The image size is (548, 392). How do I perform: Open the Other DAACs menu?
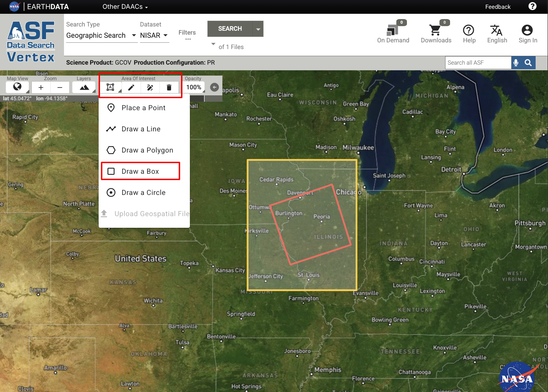[x=124, y=6]
